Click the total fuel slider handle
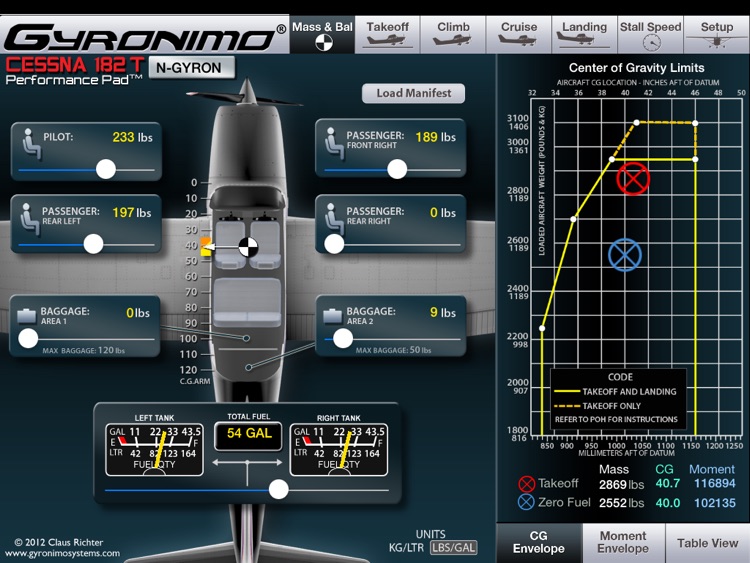 click(278, 489)
